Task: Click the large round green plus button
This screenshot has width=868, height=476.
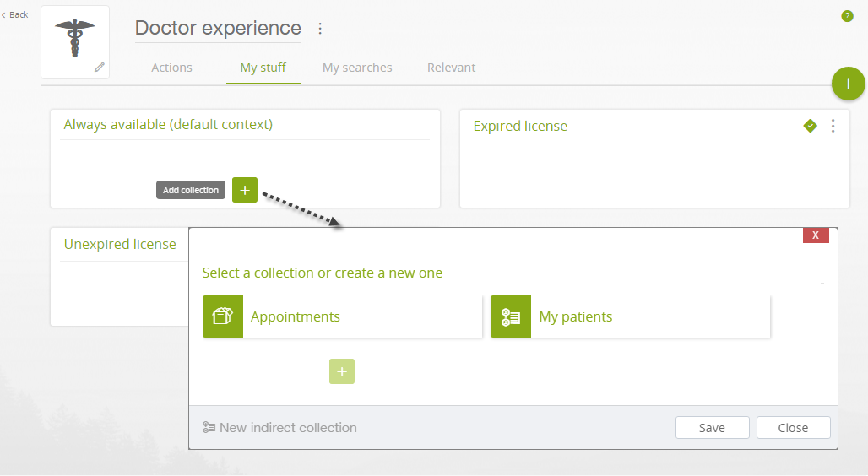Action: tap(848, 84)
